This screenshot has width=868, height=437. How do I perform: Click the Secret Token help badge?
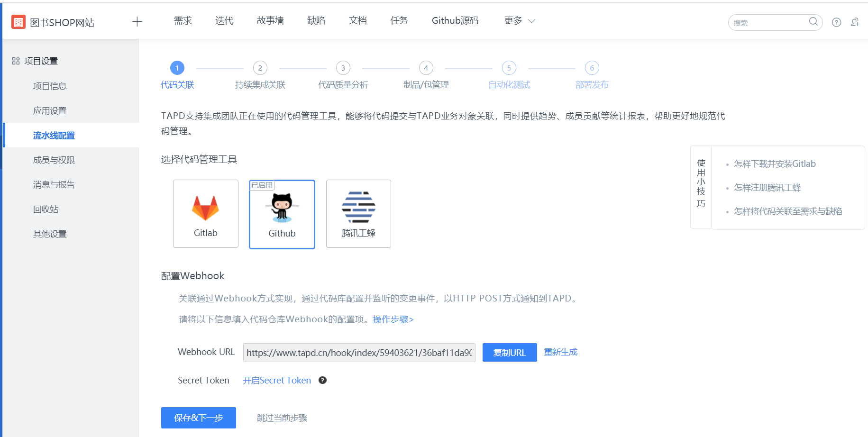coord(322,380)
